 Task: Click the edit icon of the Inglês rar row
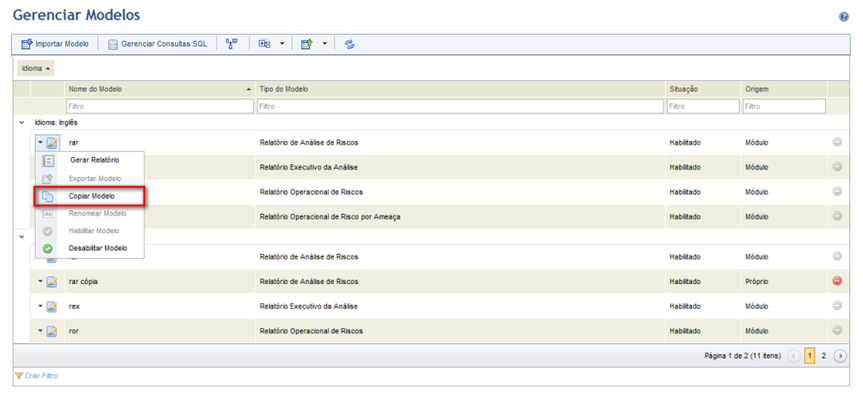52,143
